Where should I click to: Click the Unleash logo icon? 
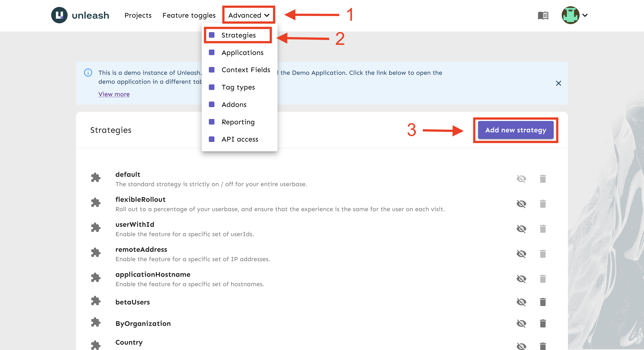[59, 15]
